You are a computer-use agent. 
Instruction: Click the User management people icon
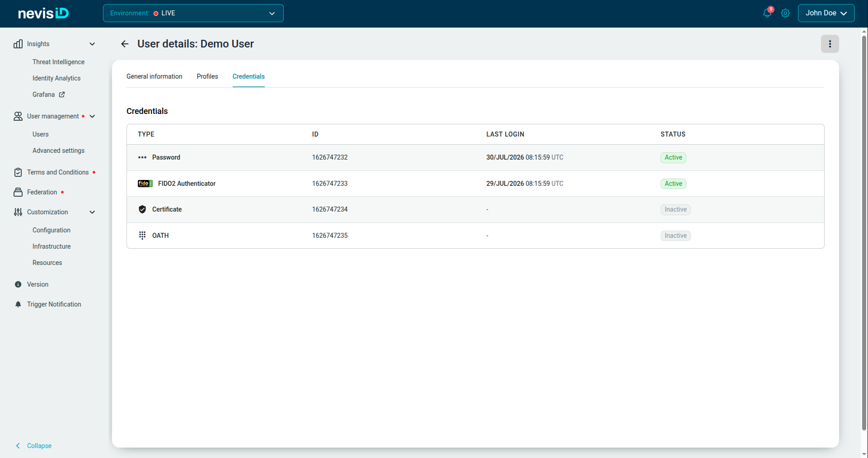pos(18,116)
